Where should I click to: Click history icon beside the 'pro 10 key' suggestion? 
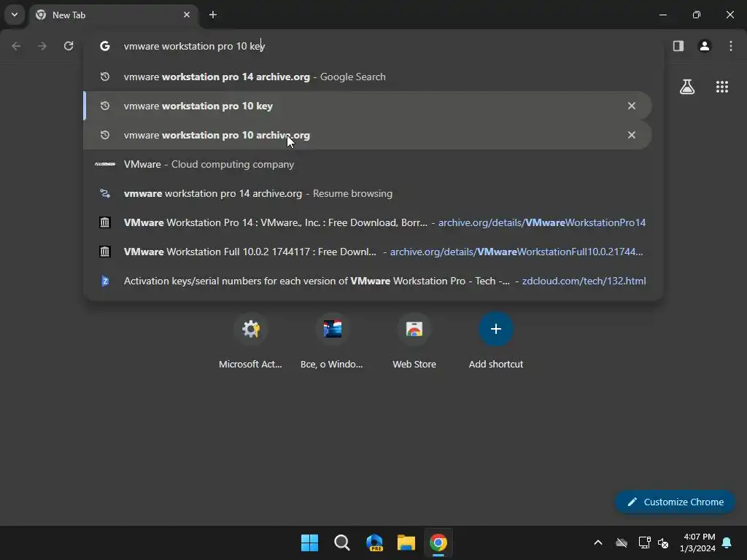tap(105, 106)
